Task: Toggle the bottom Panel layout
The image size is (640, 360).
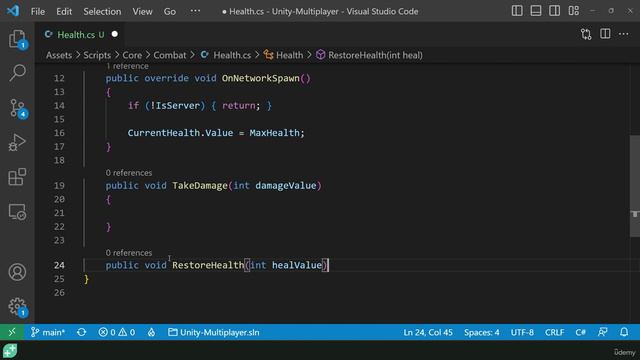Action: [536, 11]
